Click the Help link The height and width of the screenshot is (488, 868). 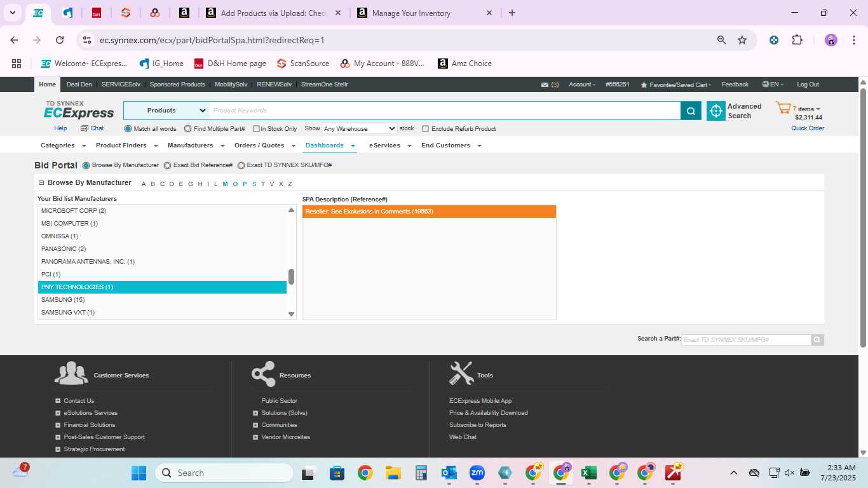pyautogui.click(x=60, y=128)
